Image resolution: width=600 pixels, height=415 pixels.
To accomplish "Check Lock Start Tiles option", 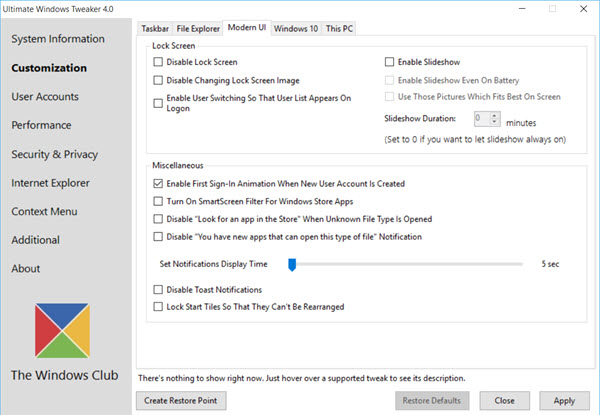I will point(158,307).
